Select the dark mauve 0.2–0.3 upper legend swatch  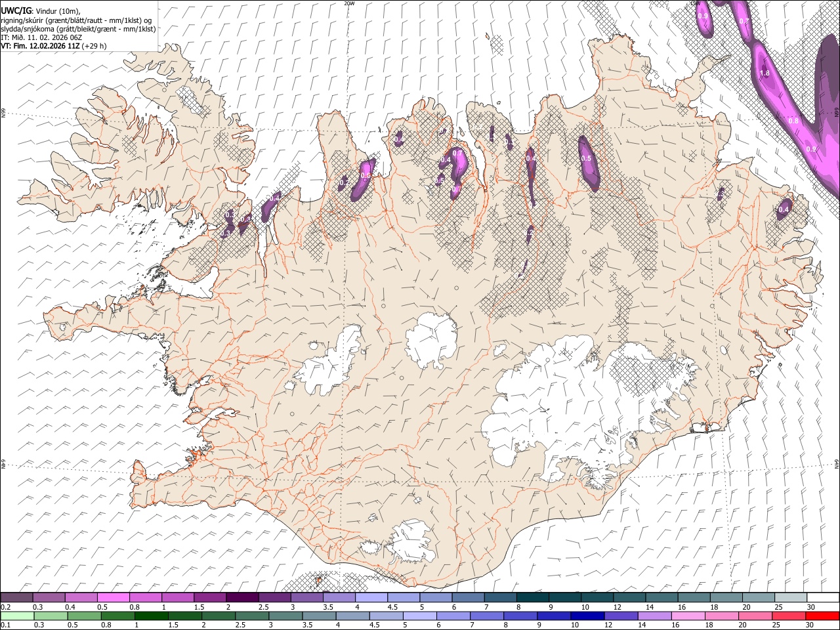click(16, 597)
